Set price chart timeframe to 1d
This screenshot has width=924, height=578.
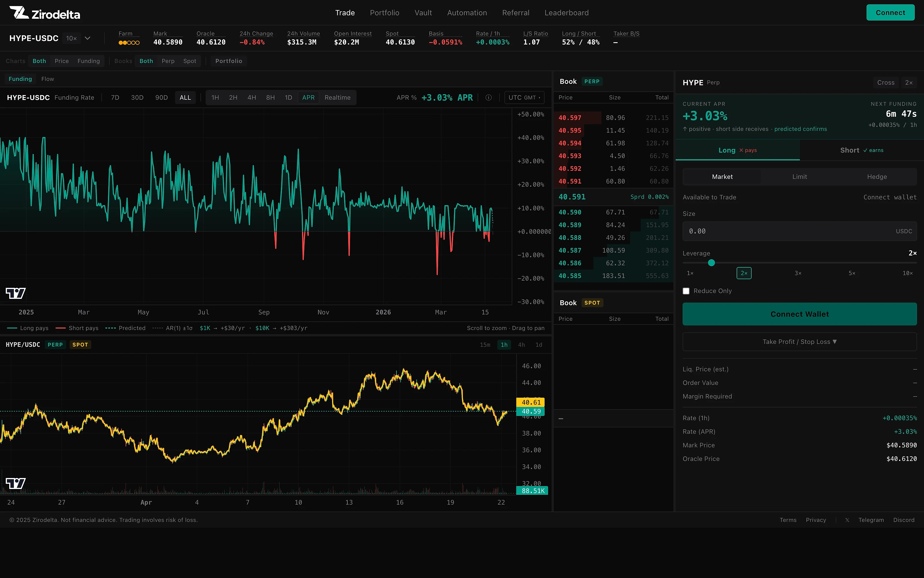[x=539, y=345]
